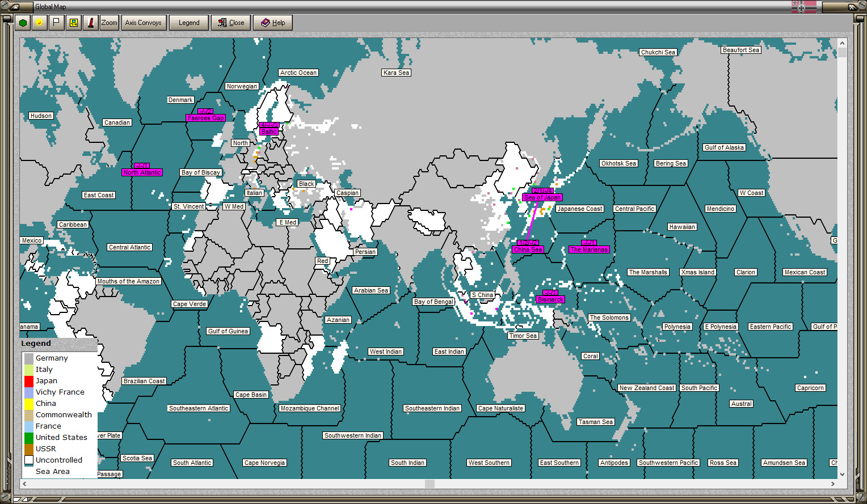Click the Germany gray legend swatch

[29, 358]
